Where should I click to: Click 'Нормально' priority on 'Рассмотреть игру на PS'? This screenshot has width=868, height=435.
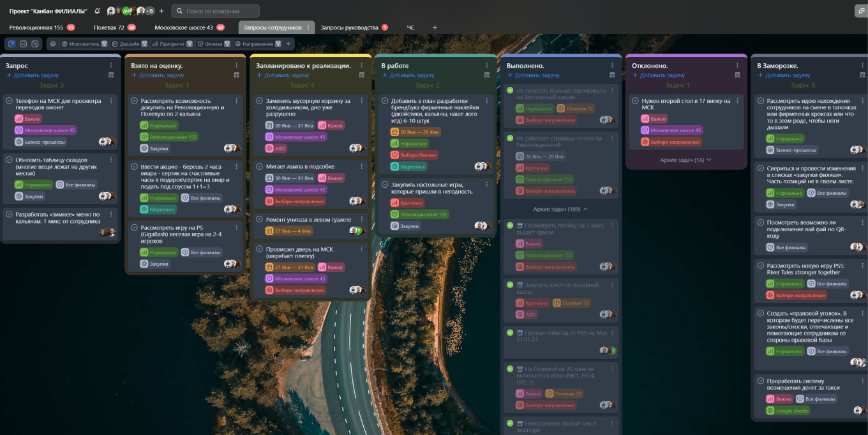[x=158, y=252]
